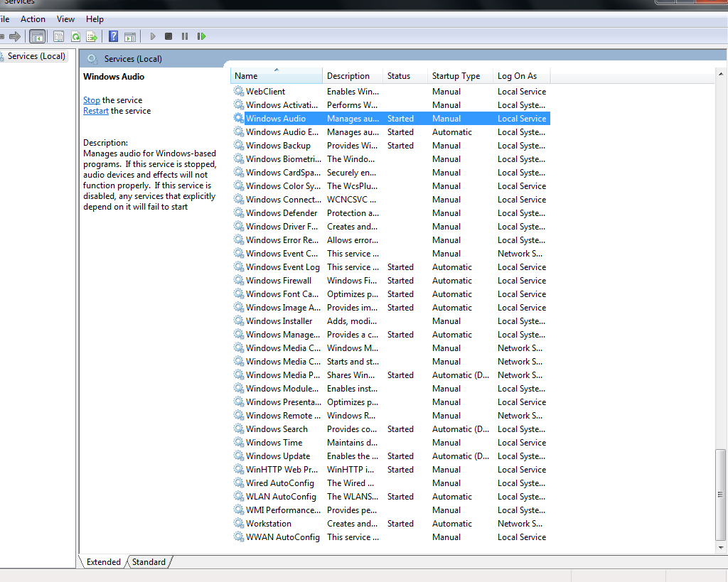The width and height of the screenshot is (728, 582).
Task: Click the Restart Service toolbar icon
Action: [201, 36]
